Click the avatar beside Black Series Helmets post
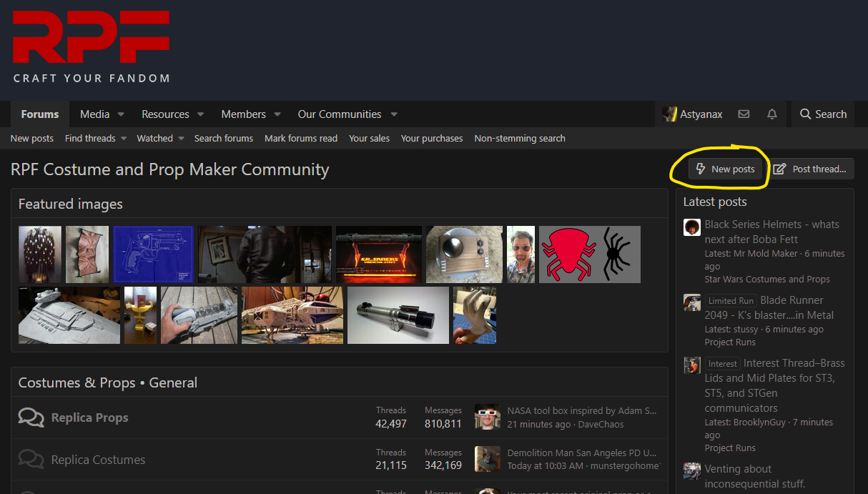Image resolution: width=868 pixels, height=494 pixels. (691, 227)
